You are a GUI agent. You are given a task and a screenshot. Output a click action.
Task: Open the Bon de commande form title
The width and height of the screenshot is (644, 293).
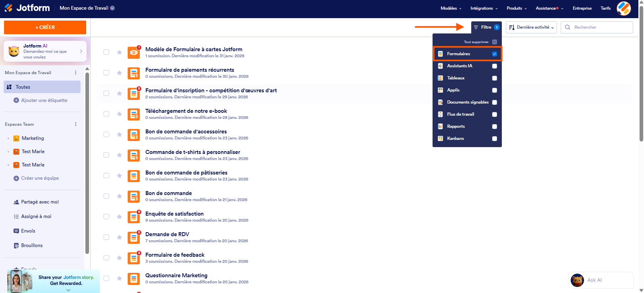click(168, 193)
